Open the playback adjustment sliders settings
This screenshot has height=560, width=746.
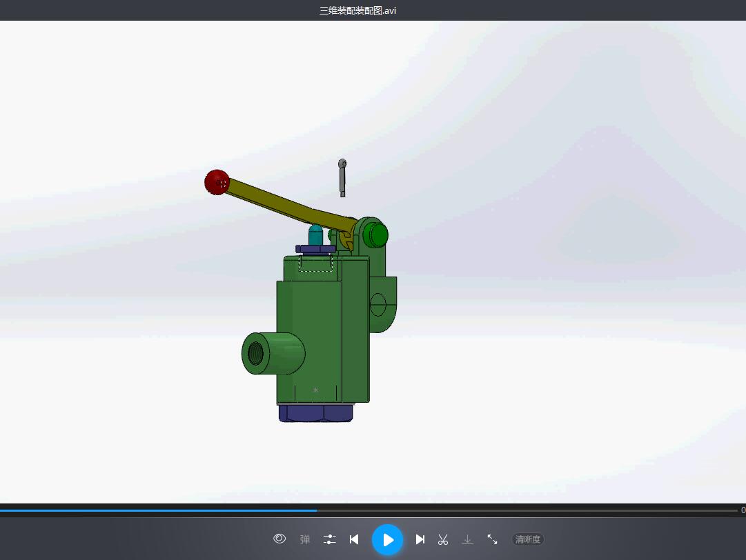(330, 539)
